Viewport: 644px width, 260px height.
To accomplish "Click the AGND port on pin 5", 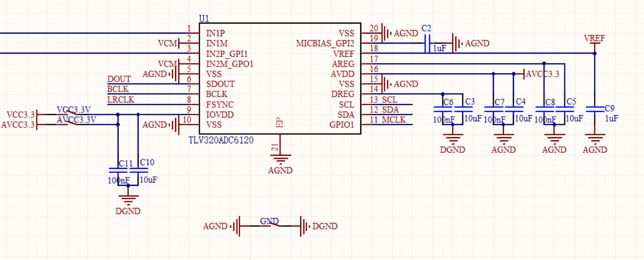I will point(161,74).
